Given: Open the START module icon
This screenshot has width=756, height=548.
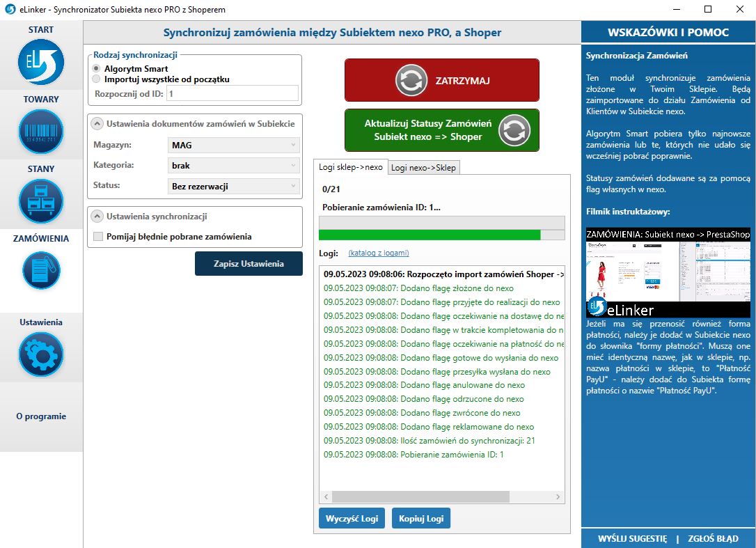Looking at the screenshot, I should click(x=41, y=62).
